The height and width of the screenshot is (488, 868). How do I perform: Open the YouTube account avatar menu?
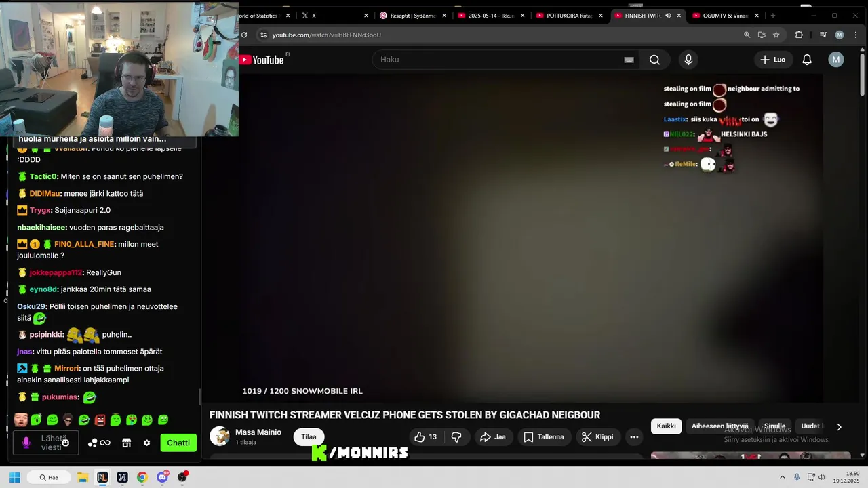836,60
